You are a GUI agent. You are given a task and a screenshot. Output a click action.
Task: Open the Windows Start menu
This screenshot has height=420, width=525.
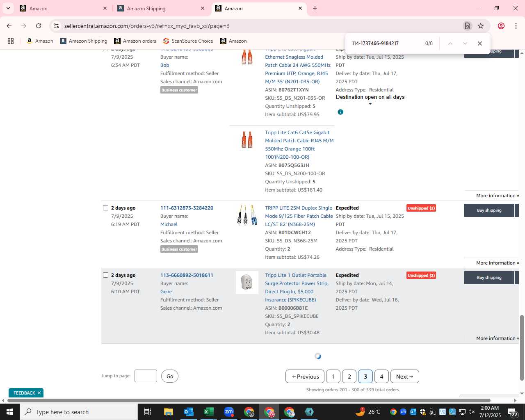(10, 412)
